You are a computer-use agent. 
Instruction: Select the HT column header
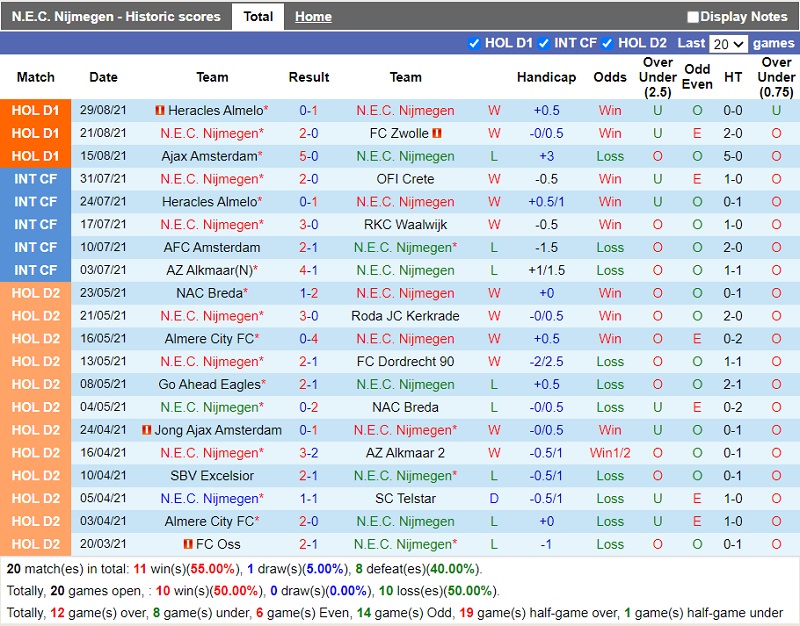pyautogui.click(x=733, y=77)
